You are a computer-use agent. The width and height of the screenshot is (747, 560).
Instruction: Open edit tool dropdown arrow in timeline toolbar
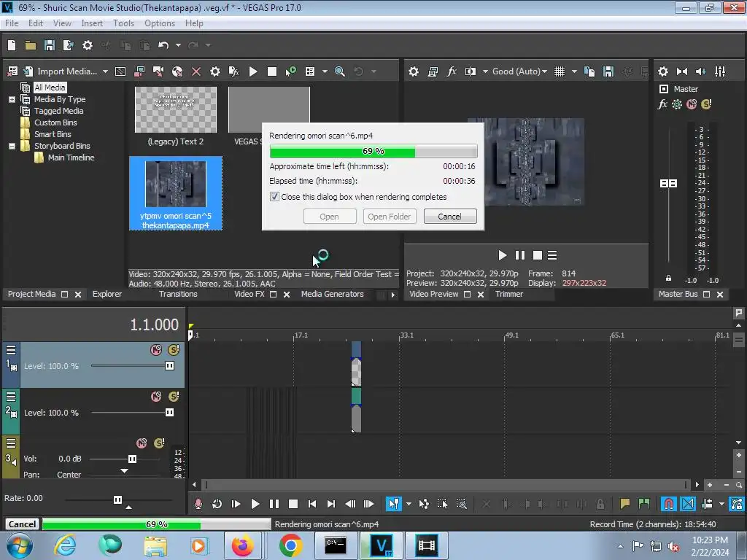coord(409,504)
